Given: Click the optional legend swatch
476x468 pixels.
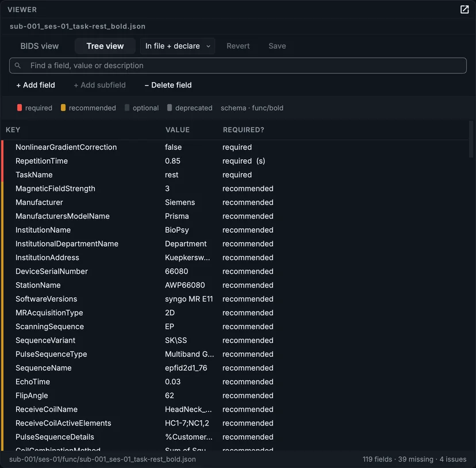Looking at the screenshot, I should [x=127, y=108].
